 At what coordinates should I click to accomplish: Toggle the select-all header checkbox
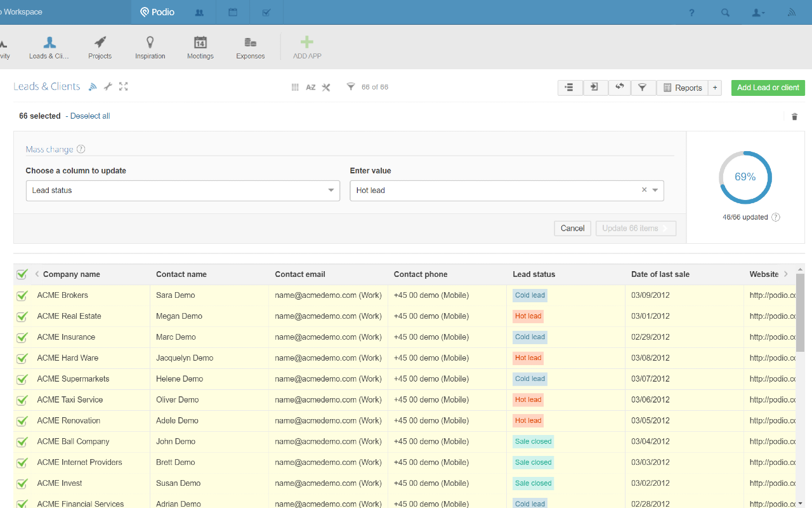(22, 274)
